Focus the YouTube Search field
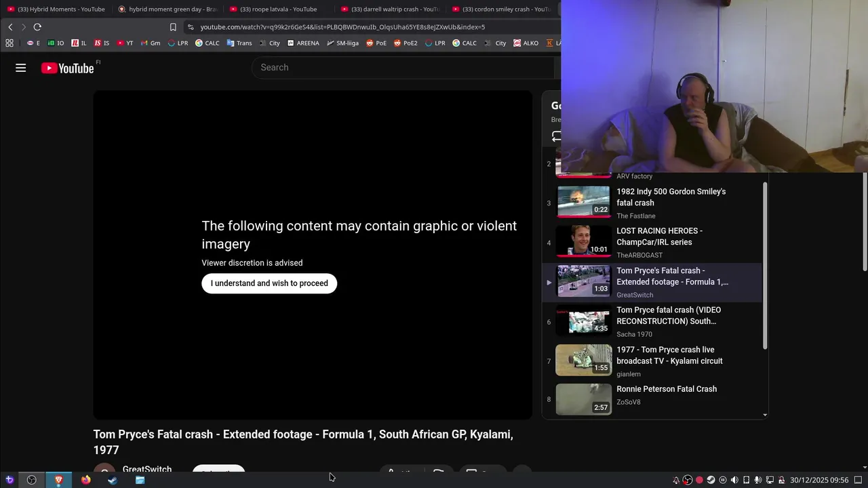 tap(403, 68)
